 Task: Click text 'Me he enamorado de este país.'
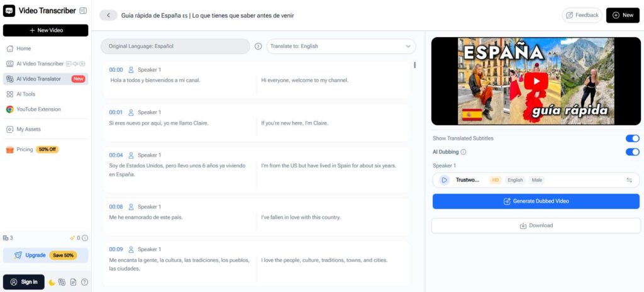[146, 217]
